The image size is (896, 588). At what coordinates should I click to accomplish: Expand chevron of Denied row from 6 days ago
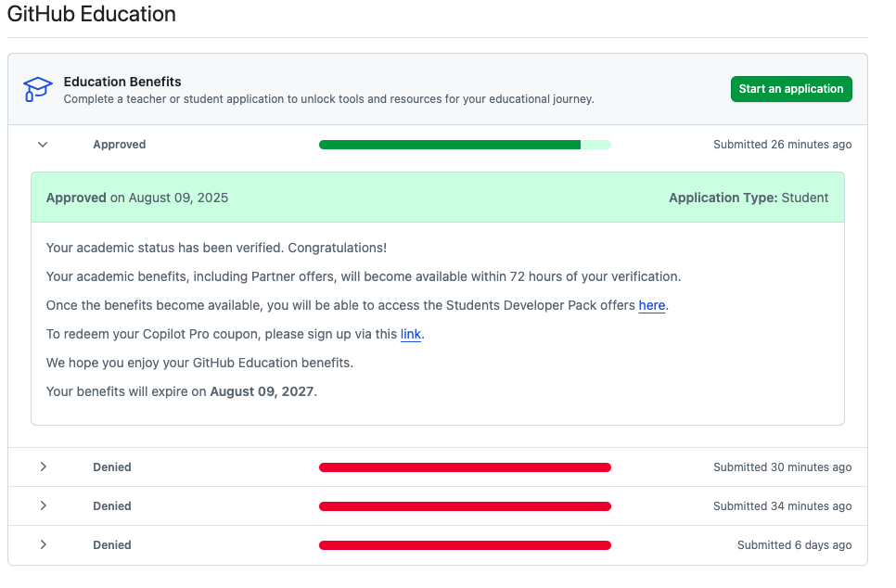pos(43,545)
